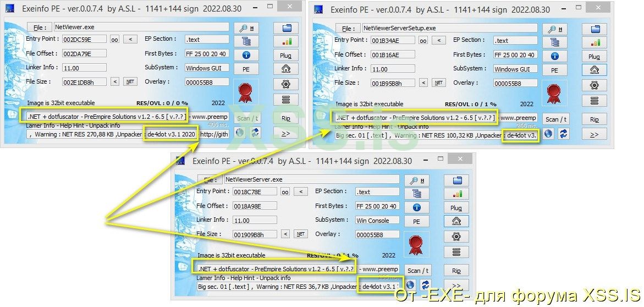Click PE button in NetViewerServerSetup.exe window
This screenshot has height=307, width=644.
[x=554, y=70]
